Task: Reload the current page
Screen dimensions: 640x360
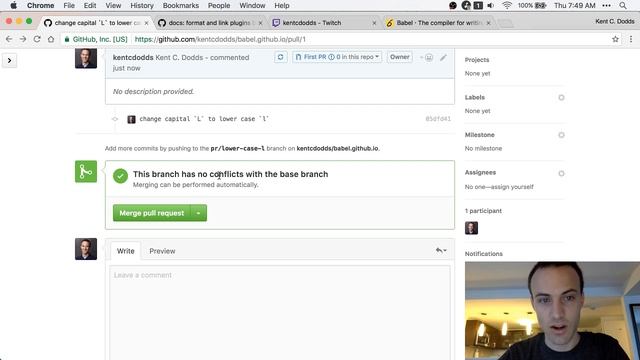Action: tap(37, 39)
